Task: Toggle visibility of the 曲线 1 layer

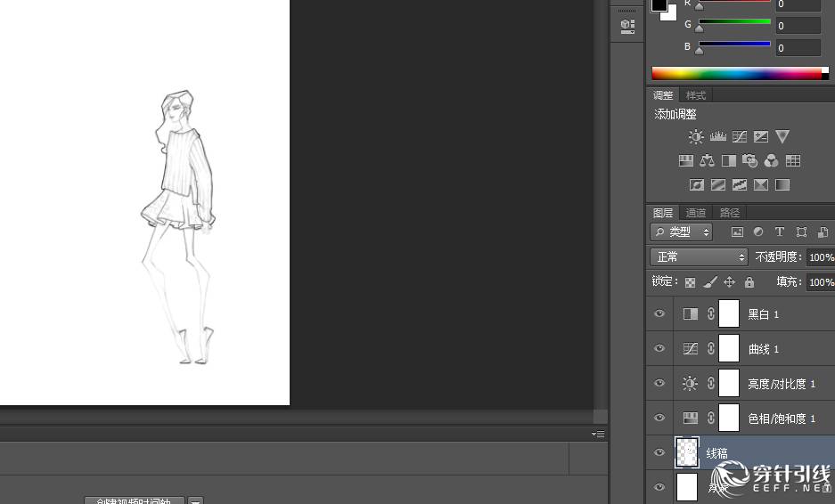Action: point(659,349)
